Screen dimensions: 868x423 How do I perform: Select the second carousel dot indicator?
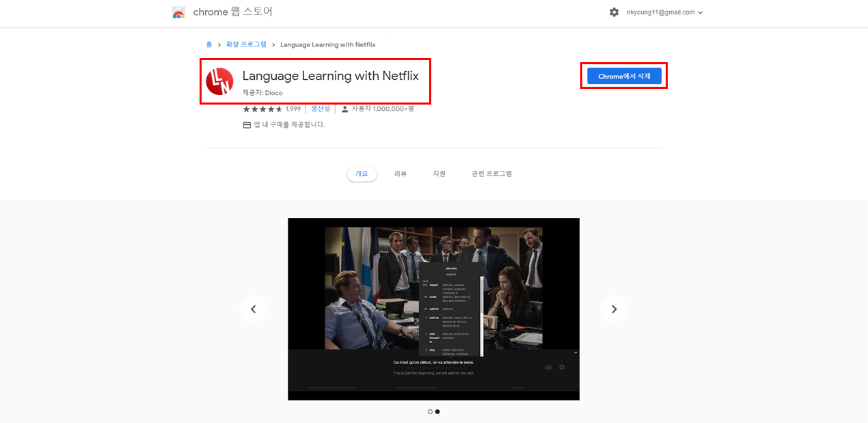click(437, 411)
